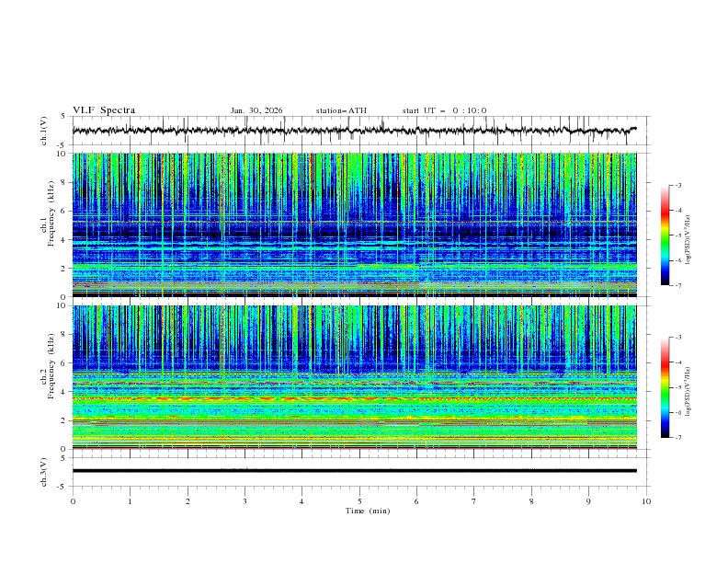This screenshot has height=563, width=728.
Task: Select the "start UT = 0:10:0" text
Action: click(x=444, y=110)
